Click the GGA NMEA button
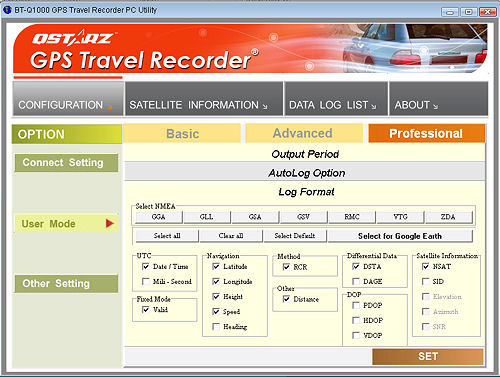Viewport: 500px width, 377px height. pyautogui.click(x=159, y=217)
